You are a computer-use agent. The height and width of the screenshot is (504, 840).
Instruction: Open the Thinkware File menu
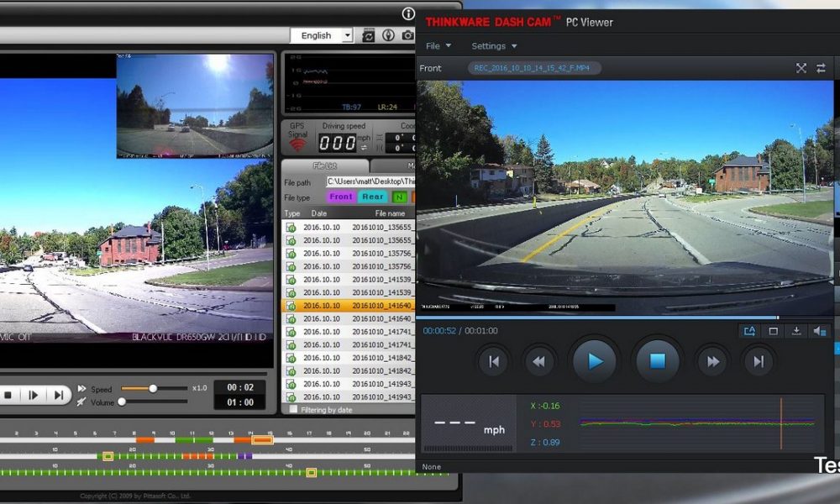click(x=438, y=46)
